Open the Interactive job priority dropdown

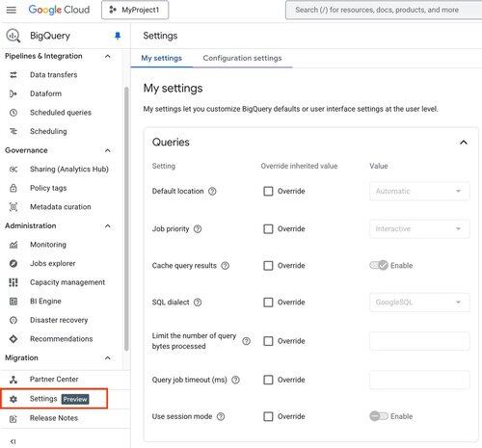(419, 229)
